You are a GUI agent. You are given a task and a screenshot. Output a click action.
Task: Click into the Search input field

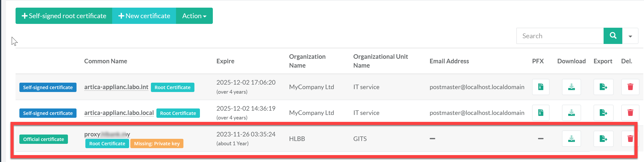[x=560, y=36]
